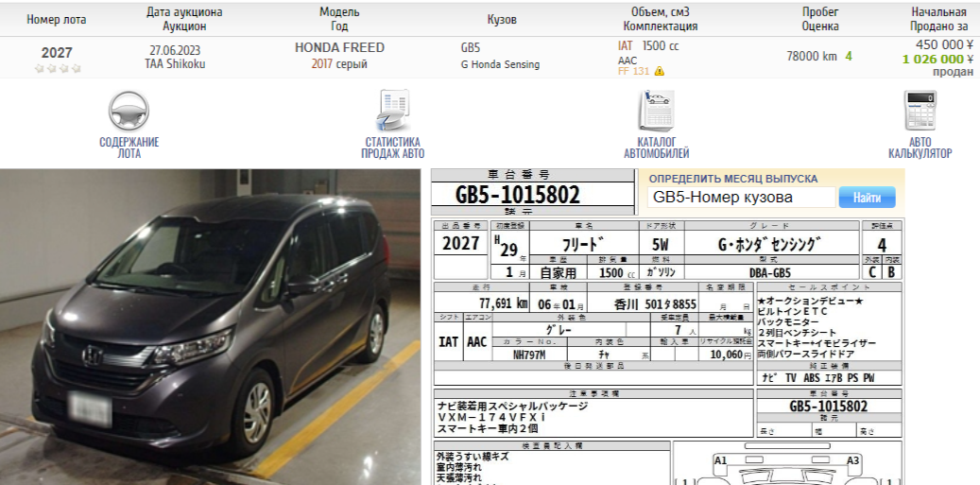Click the Дата аукциона column header

pyautogui.click(x=184, y=19)
